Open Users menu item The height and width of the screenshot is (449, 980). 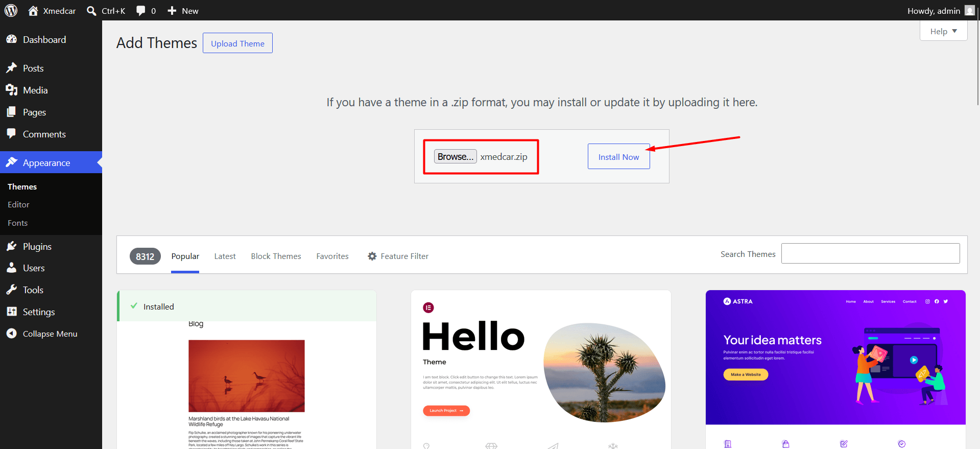(51, 268)
